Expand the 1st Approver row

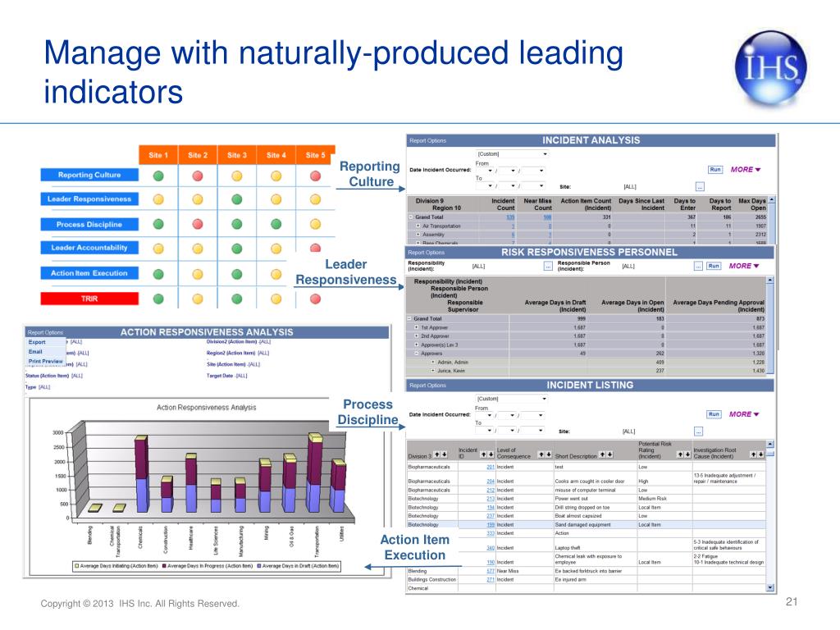coord(416,327)
